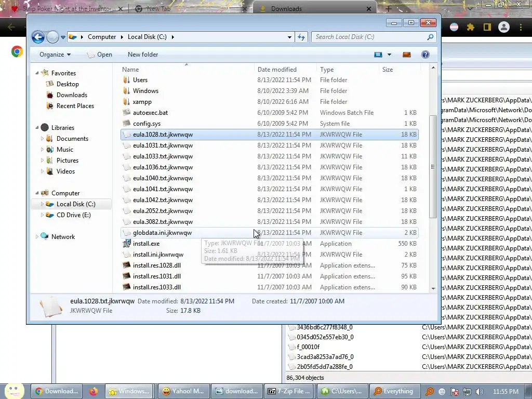
Task: Select Desktop under Favorites
Action: (x=68, y=84)
